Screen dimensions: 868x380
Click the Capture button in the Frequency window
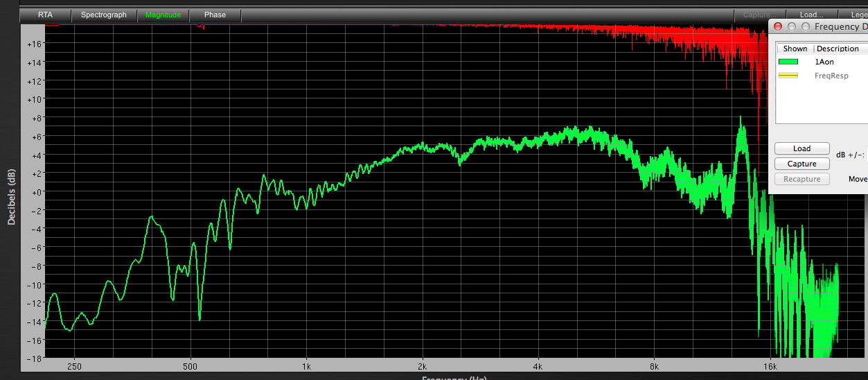pyautogui.click(x=801, y=164)
